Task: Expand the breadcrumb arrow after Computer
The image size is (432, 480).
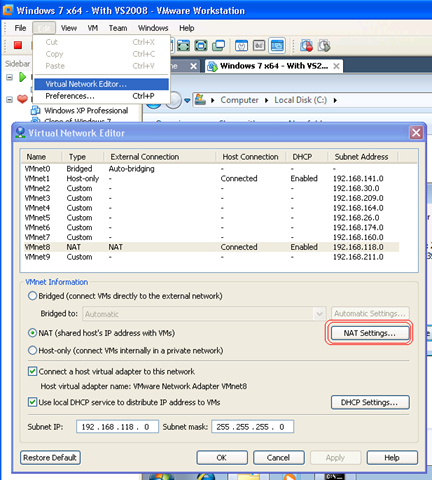Action: (x=266, y=100)
